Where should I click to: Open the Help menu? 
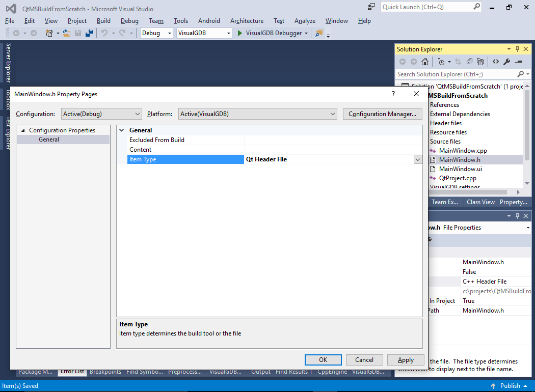pos(364,21)
